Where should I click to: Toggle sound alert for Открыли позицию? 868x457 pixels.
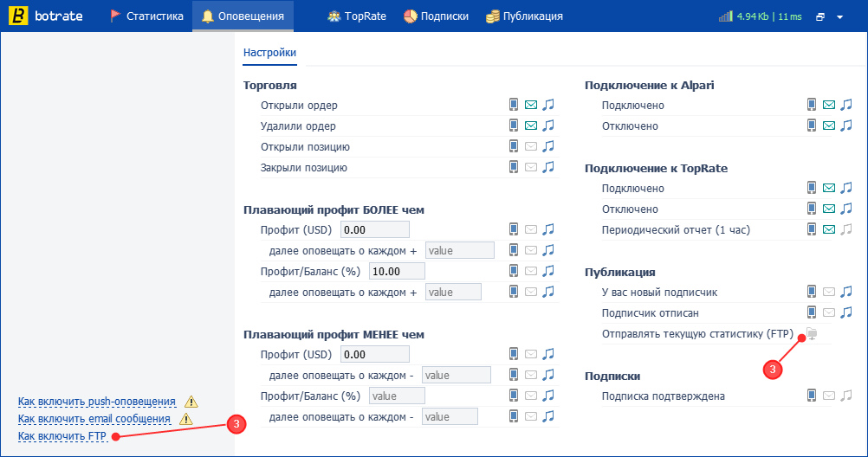coord(548,146)
